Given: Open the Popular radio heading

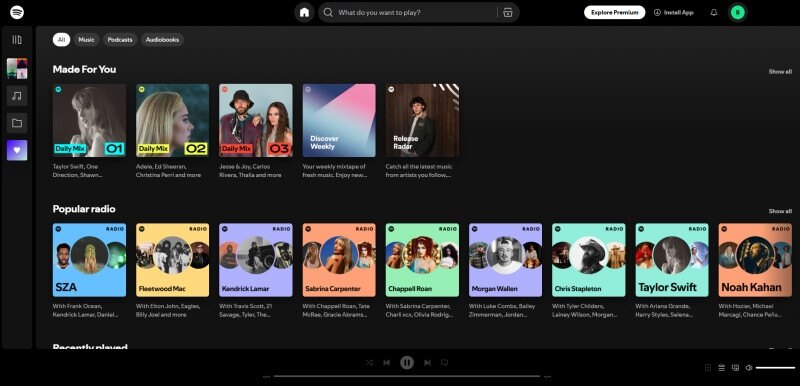Looking at the screenshot, I should 84,209.
